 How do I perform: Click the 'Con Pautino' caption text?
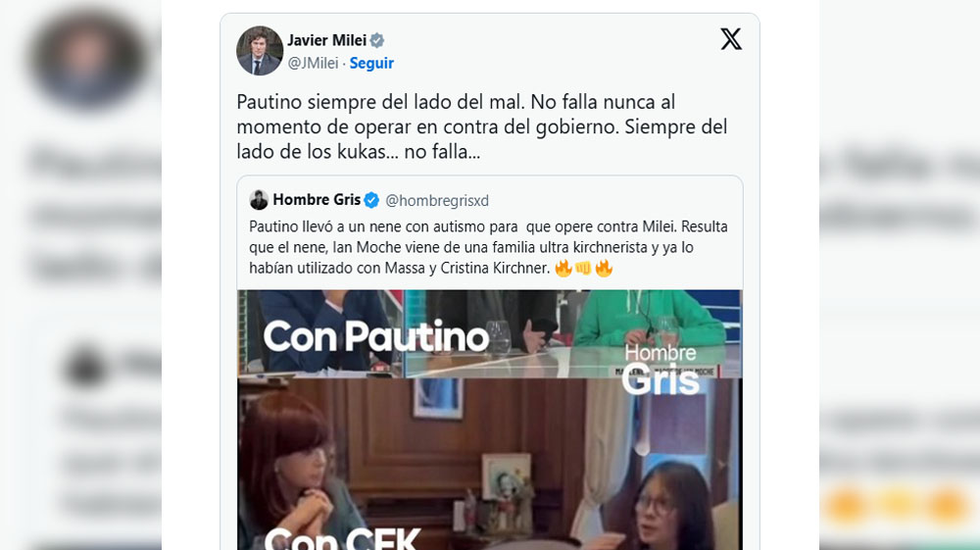(x=376, y=337)
